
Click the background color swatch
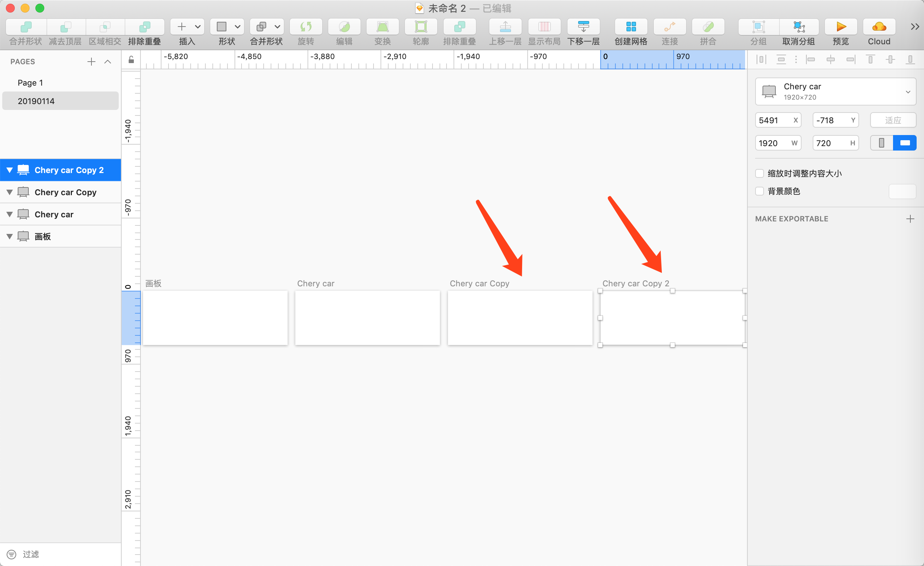pyautogui.click(x=902, y=191)
